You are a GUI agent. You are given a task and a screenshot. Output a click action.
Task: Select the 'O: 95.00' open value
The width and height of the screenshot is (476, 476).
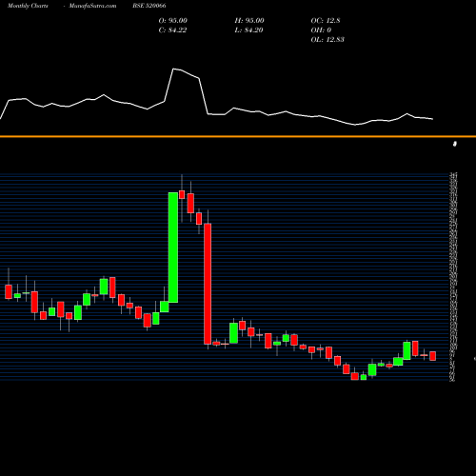click(x=173, y=21)
